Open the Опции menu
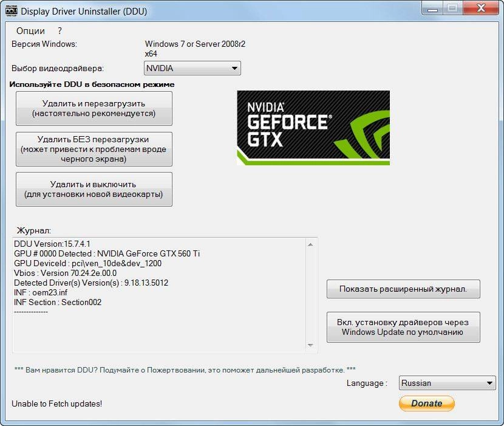This screenshot has width=504, height=426. (x=30, y=31)
